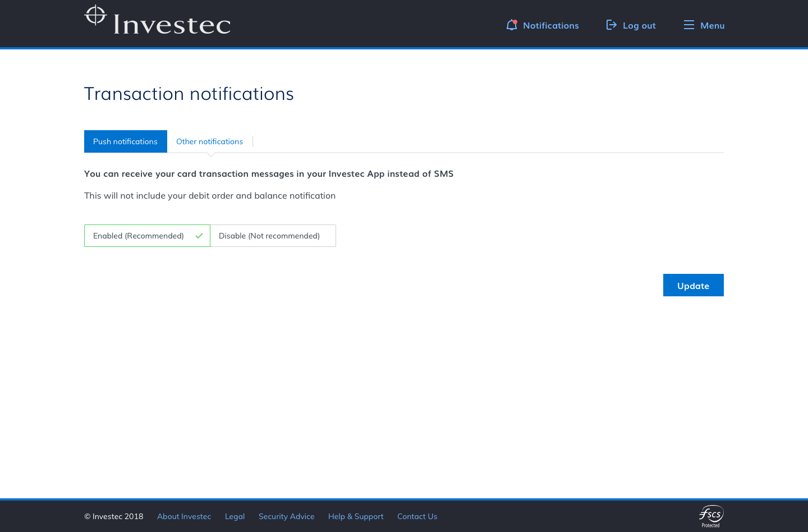The image size is (808, 532).
Task: Select Enabled (Recommended) option
Action: 139,236
